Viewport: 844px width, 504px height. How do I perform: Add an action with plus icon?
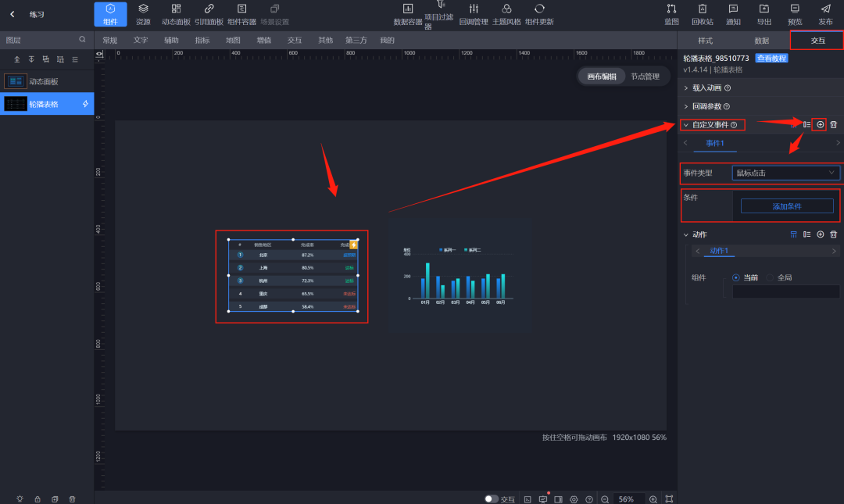pyautogui.click(x=821, y=234)
